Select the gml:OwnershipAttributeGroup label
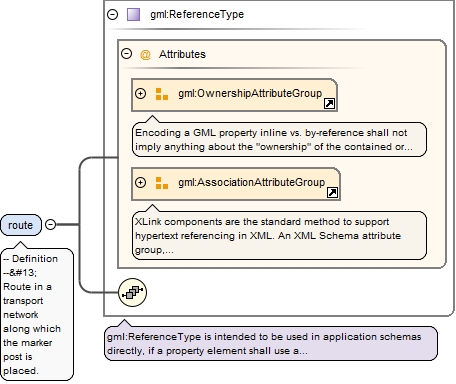 250,93
